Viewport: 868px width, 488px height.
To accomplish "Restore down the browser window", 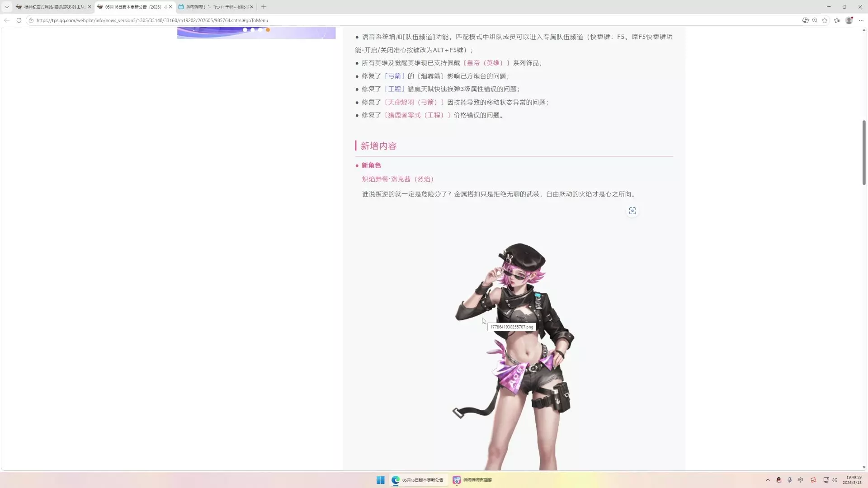I will click(844, 7).
